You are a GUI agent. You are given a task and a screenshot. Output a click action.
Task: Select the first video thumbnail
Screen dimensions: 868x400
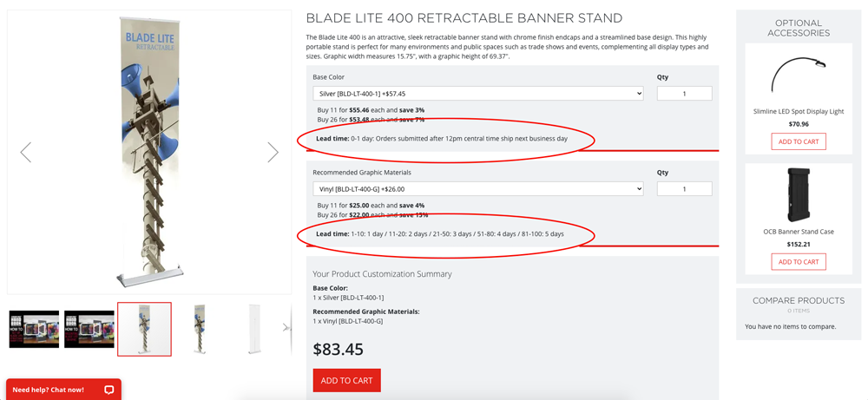[x=34, y=329]
